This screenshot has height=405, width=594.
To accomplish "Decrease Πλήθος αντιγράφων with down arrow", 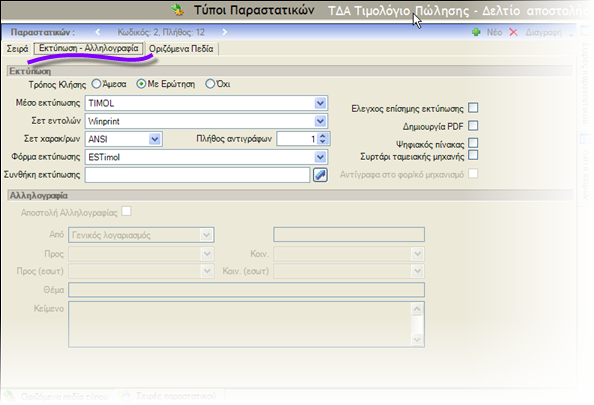I will (322, 142).
